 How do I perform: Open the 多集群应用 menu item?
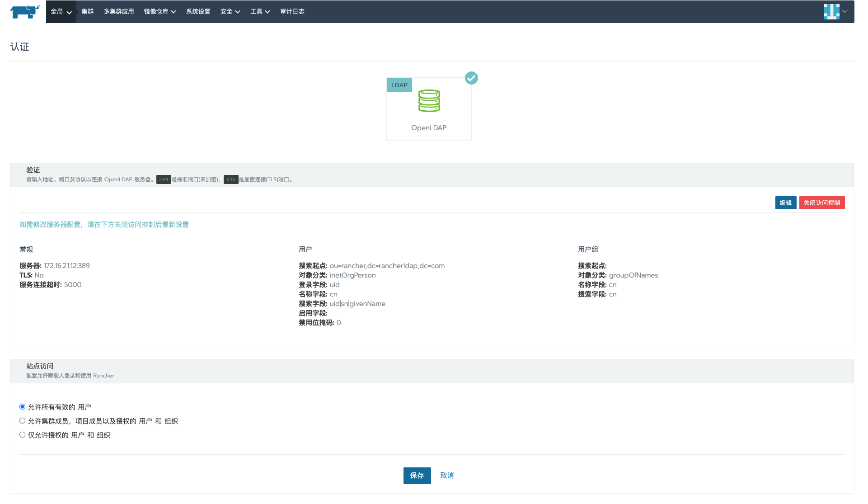click(119, 12)
